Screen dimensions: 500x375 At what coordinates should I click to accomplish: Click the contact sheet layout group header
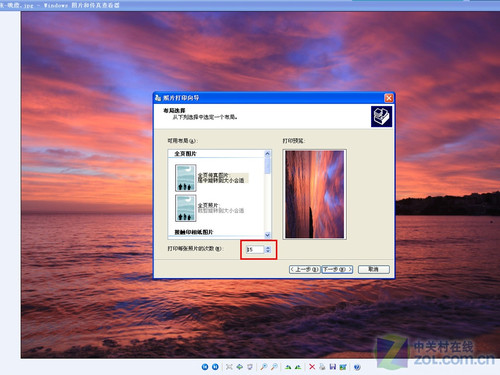tap(194, 232)
